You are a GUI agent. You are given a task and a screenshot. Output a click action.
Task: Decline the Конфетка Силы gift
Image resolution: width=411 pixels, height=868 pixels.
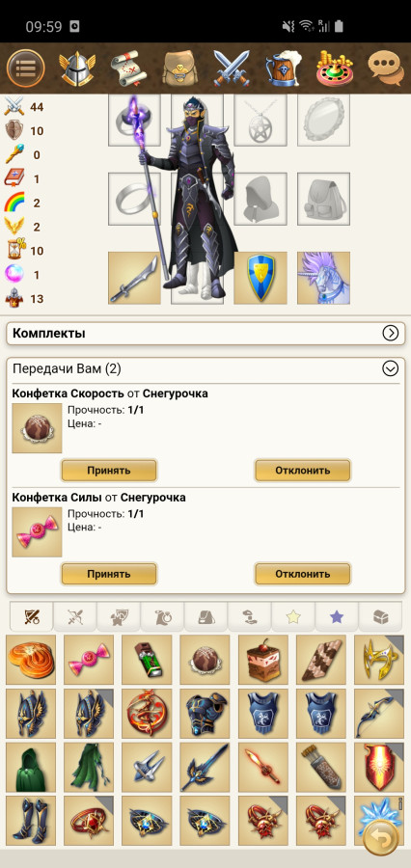[302, 574]
